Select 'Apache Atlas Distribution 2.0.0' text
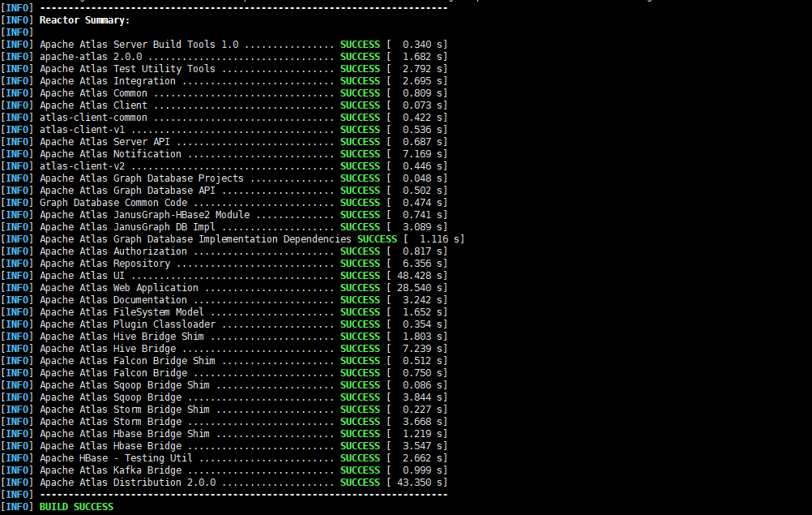The height and width of the screenshot is (515, 812). [127, 483]
